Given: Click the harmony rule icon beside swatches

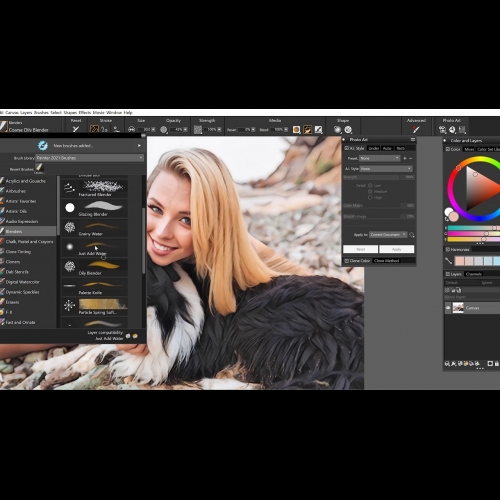Looking at the screenshot, I should click(449, 260).
